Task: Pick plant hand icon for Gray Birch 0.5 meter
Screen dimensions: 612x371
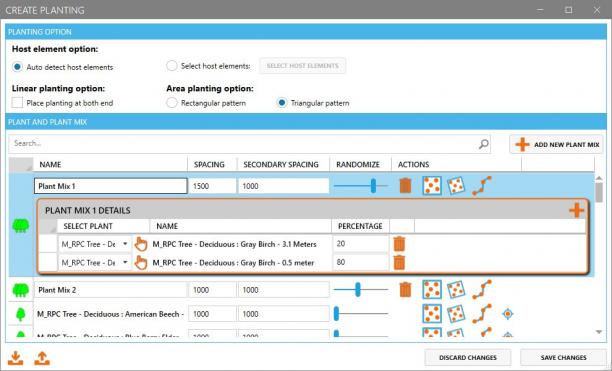Action: tap(141, 263)
